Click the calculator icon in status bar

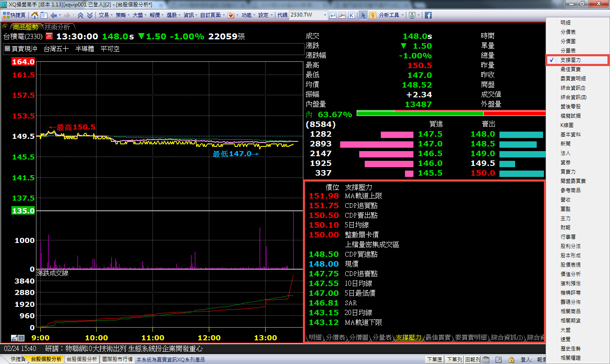click(486, 360)
